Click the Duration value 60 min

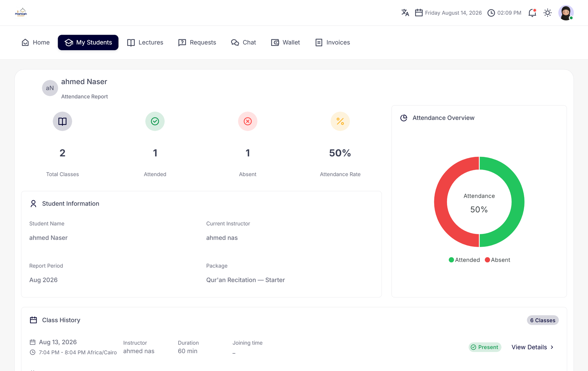pos(188,351)
